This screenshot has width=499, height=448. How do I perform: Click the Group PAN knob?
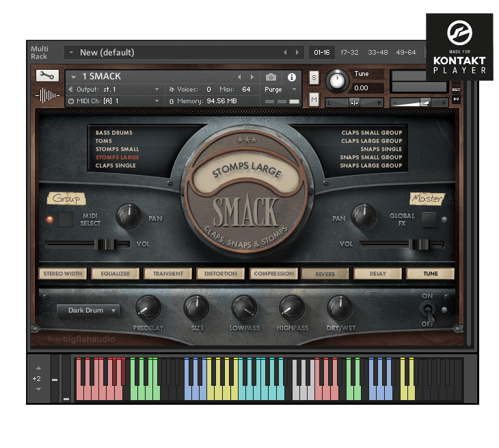pyautogui.click(x=129, y=216)
